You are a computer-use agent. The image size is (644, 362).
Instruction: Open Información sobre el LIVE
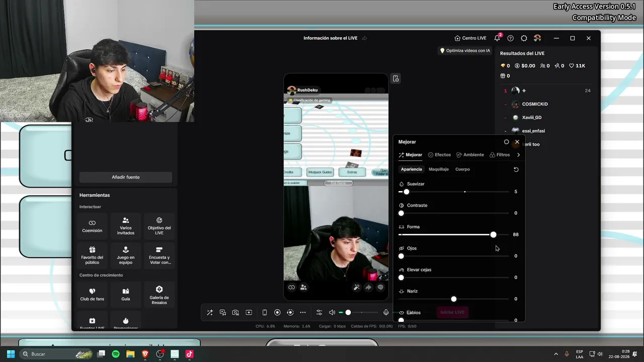click(x=330, y=38)
